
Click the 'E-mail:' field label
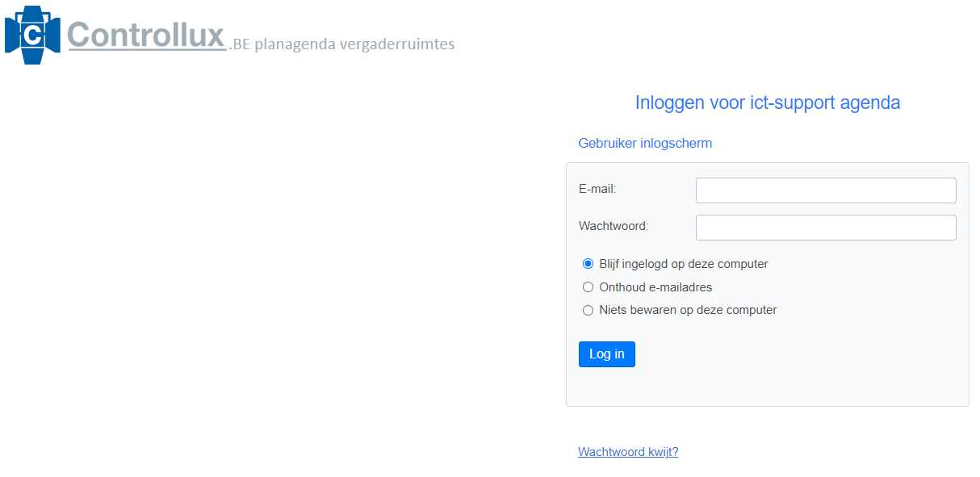pos(597,189)
